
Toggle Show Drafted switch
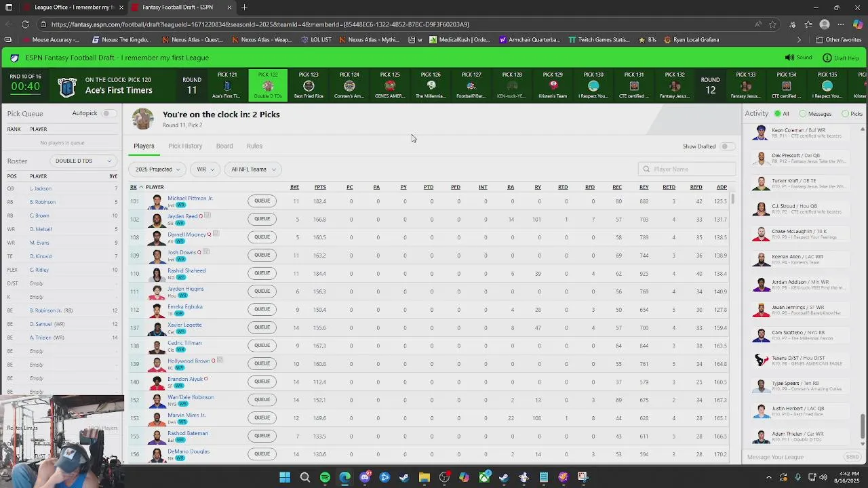(726, 146)
